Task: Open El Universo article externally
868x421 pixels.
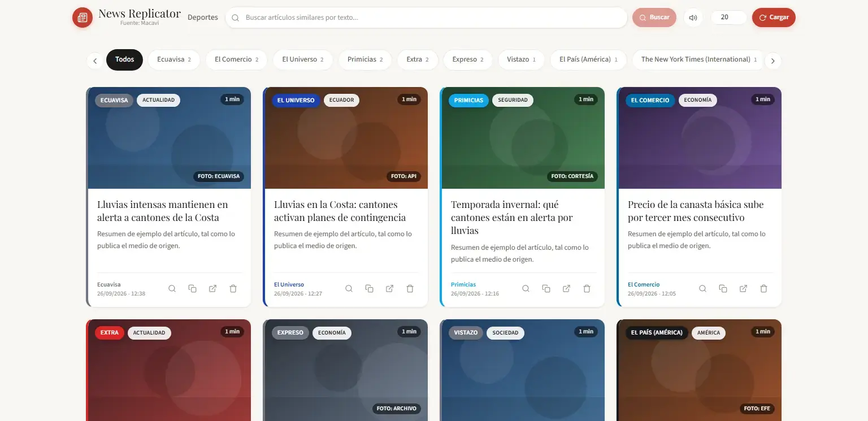Action: click(390, 289)
